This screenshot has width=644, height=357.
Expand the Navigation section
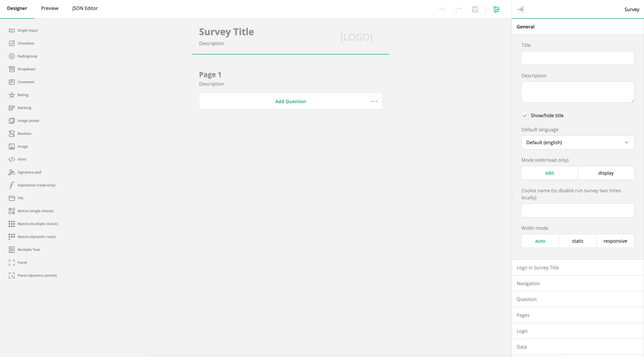pyautogui.click(x=578, y=283)
